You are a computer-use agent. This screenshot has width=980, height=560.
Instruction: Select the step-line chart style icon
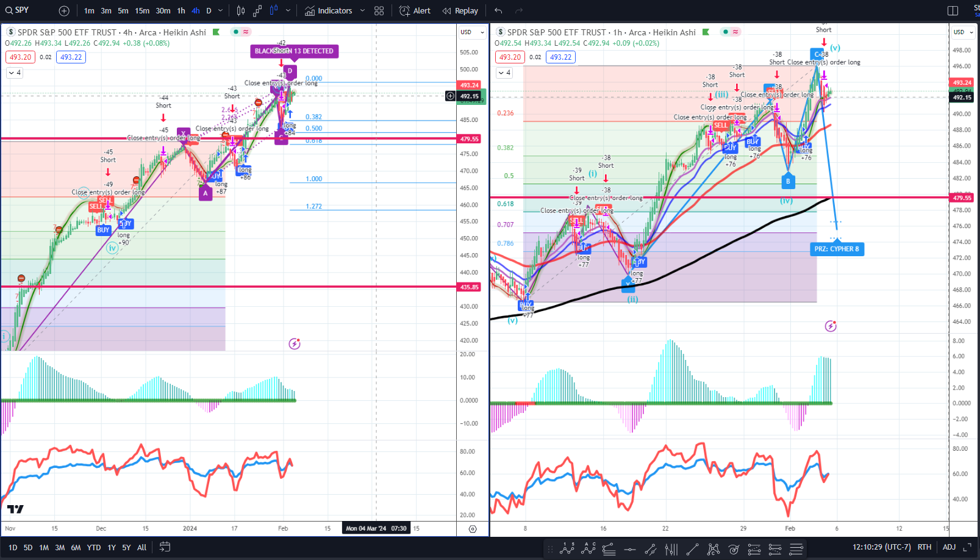click(257, 11)
